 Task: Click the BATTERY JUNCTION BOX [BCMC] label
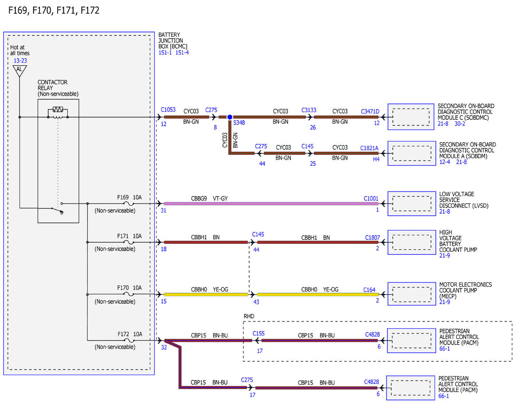click(173, 40)
